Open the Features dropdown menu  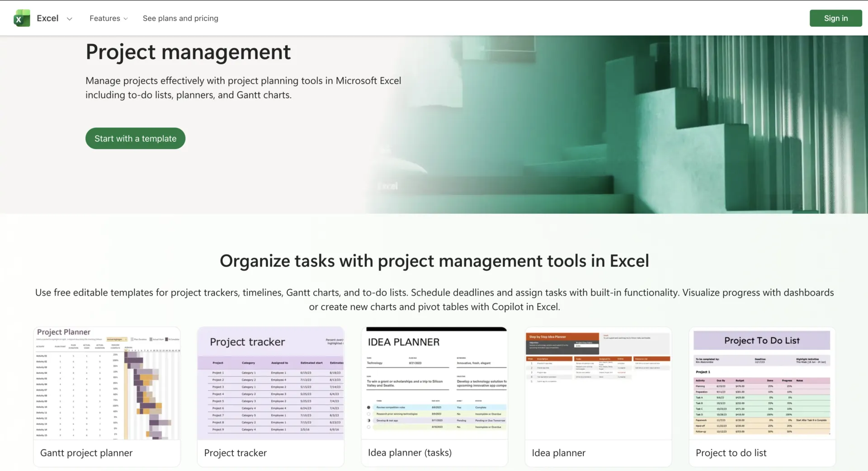pos(108,18)
